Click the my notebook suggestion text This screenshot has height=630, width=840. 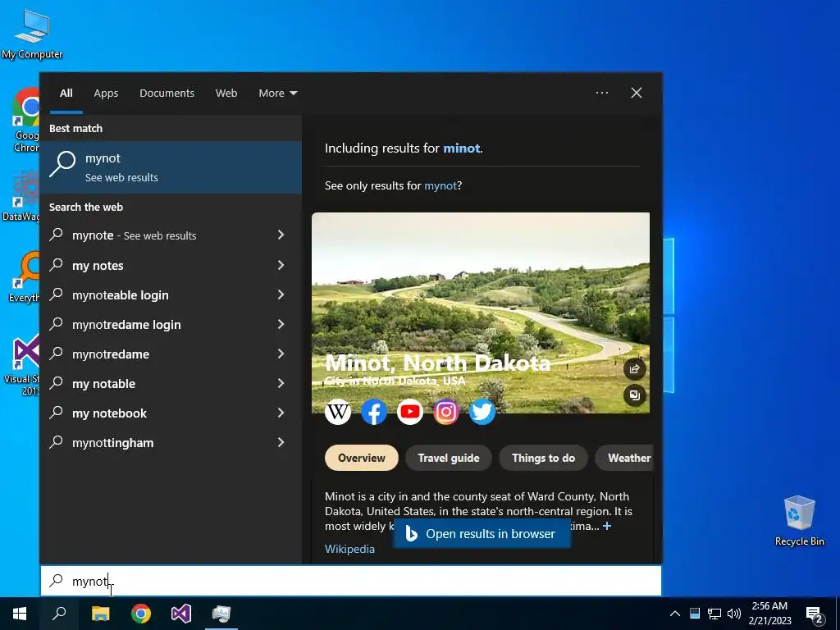click(x=109, y=413)
